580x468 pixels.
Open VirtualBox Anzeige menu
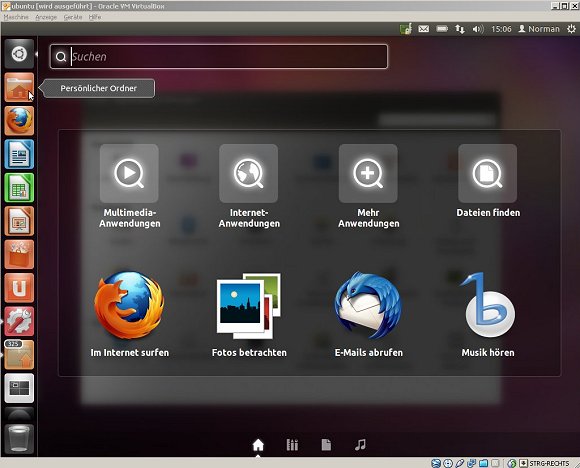click(x=46, y=17)
